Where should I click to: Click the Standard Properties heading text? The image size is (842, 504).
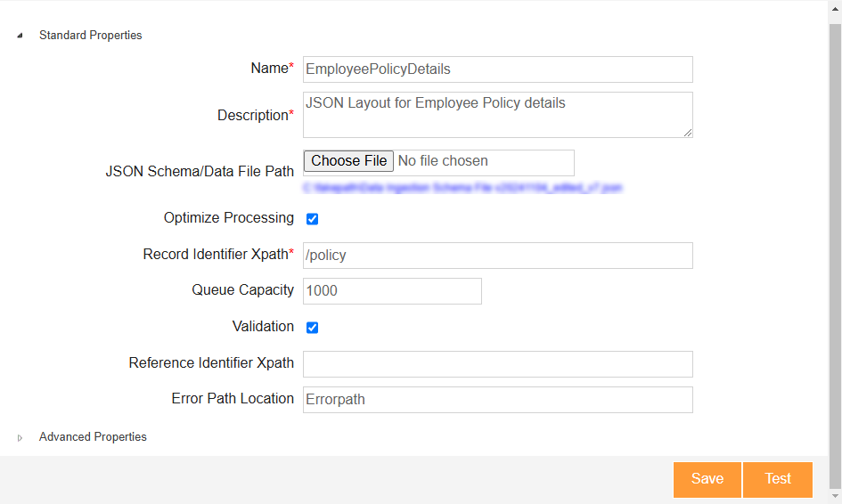90,36
